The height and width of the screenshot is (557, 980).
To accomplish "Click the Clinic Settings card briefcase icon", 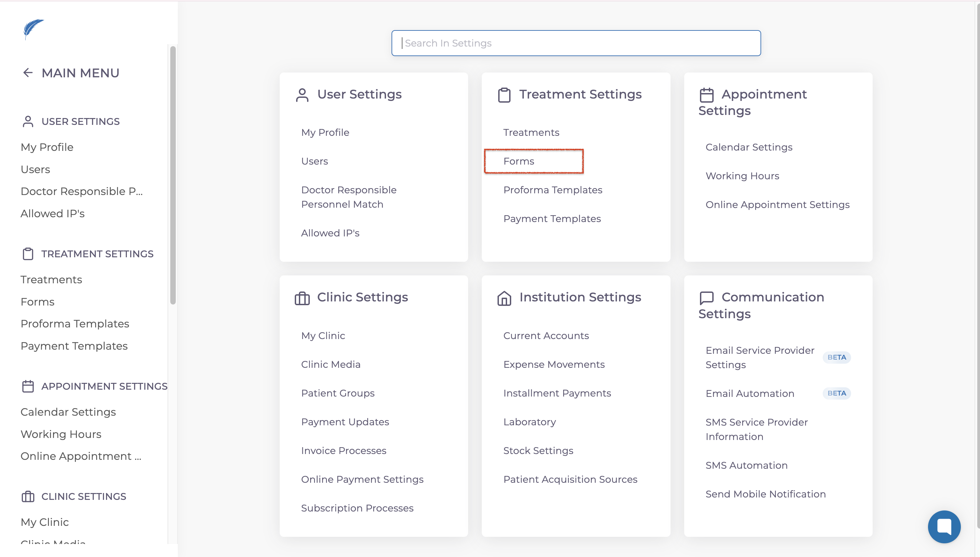I will coord(302,298).
